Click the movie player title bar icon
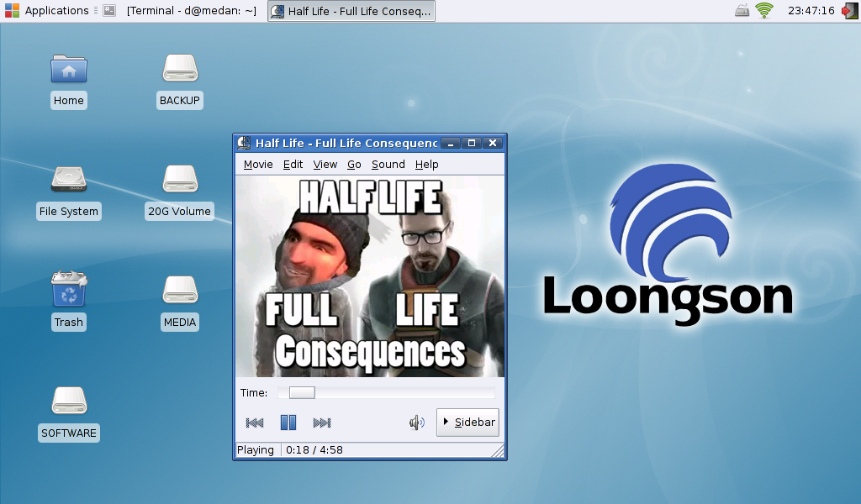The image size is (861, 504). coord(244,143)
